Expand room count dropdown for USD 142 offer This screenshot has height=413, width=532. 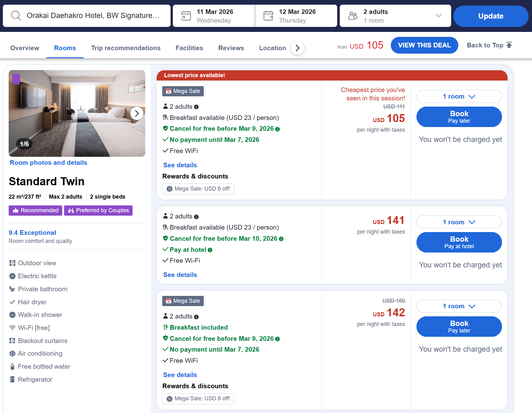(x=459, y=306)
